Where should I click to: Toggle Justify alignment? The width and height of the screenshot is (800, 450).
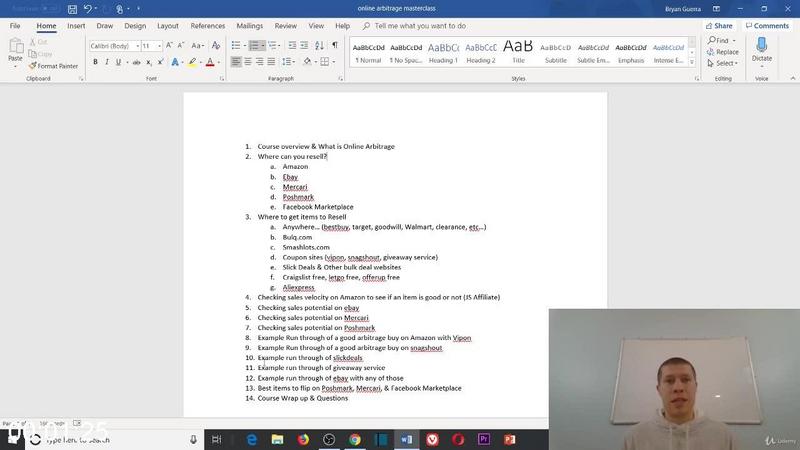point(271,62)
